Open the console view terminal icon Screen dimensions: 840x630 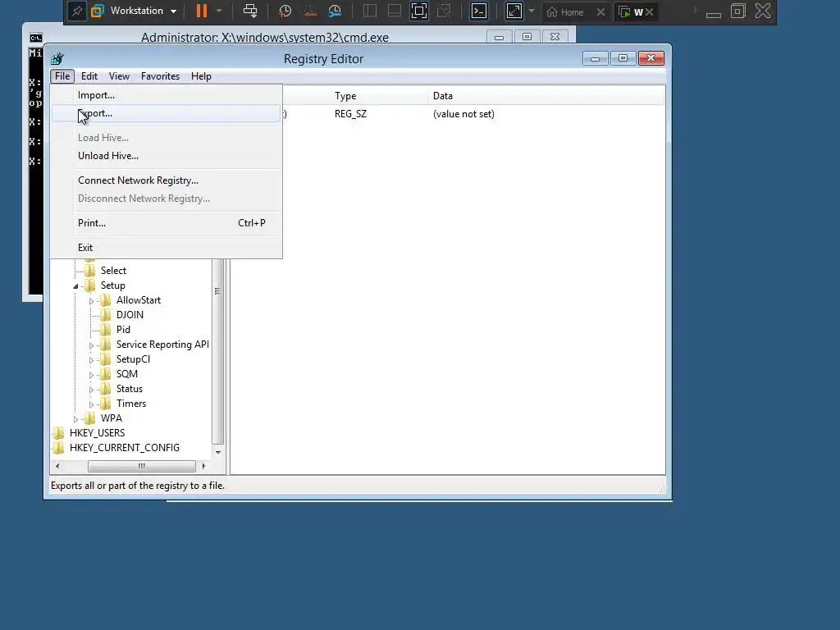479,11
